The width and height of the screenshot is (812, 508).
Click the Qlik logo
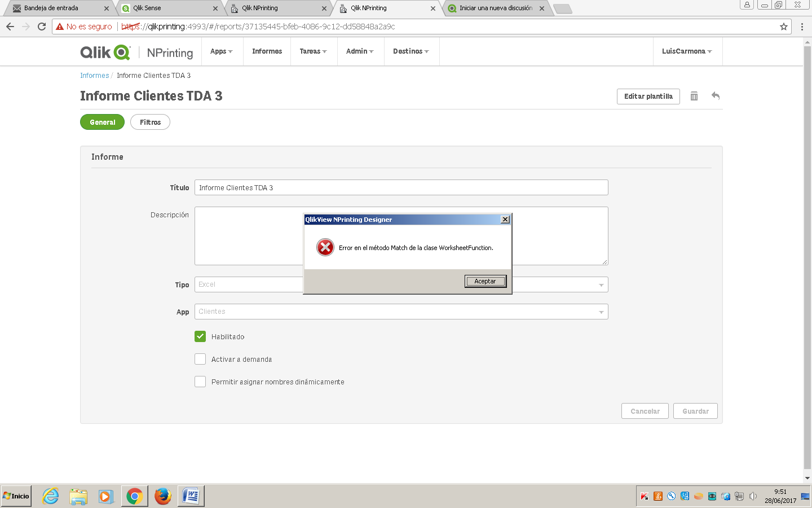tap(105, 52)
